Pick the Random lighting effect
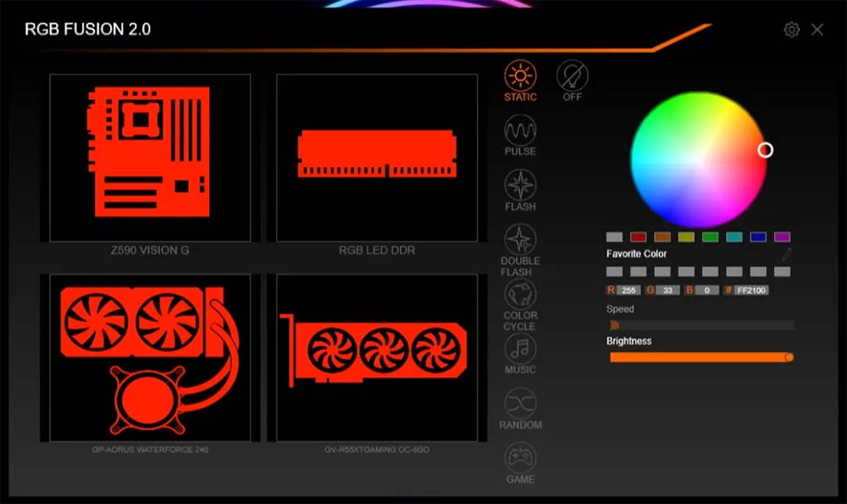This screenshot has width=847, height=504. coord(520,403)
